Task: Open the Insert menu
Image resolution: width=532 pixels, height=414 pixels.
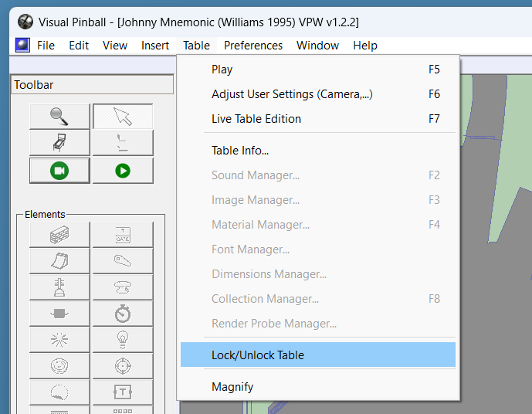Action: [155, 46]
